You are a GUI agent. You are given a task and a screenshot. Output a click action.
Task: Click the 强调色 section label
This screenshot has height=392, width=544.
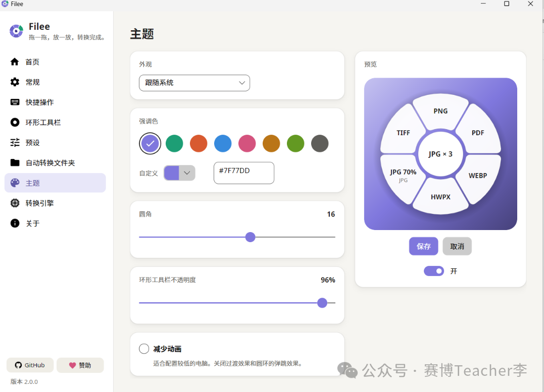149,121
